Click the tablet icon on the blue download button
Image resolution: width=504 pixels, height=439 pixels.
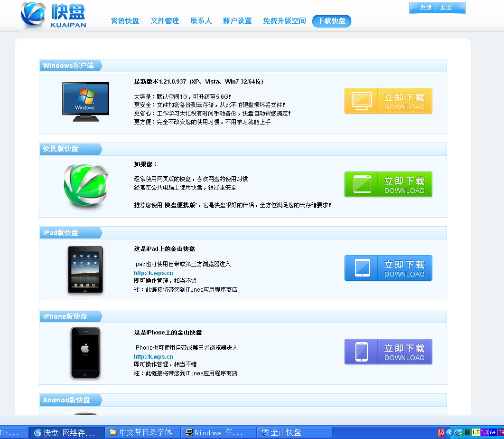362,268
